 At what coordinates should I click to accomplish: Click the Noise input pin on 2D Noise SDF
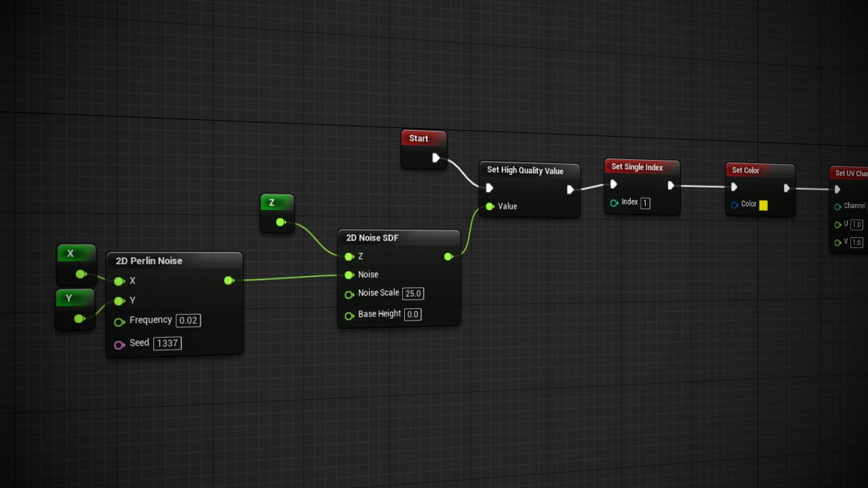[349, 274]
